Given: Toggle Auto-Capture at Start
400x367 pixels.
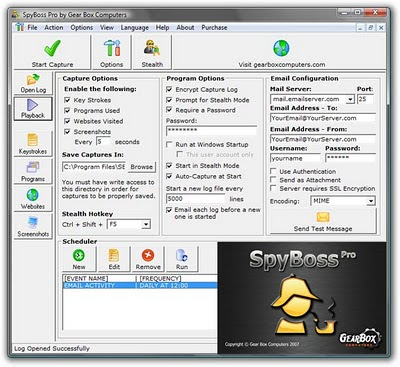Looking at the screenshot, I should (x=169, y=176).
